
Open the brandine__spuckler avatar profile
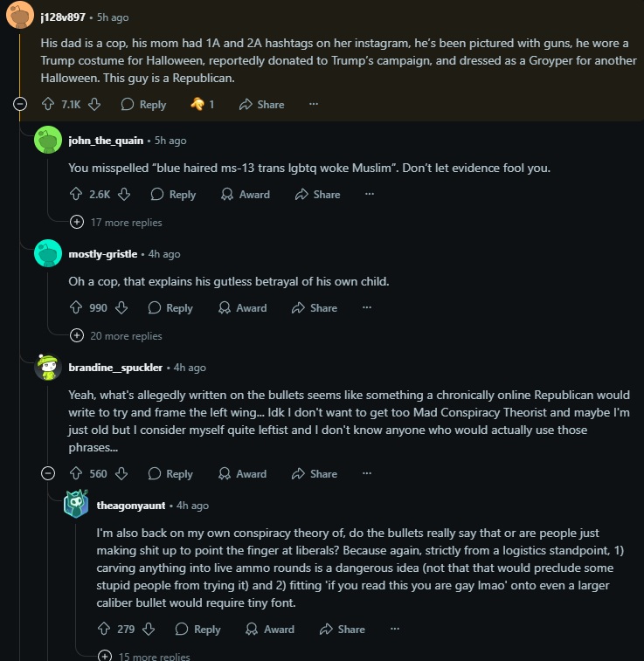(x=47, y=368)
